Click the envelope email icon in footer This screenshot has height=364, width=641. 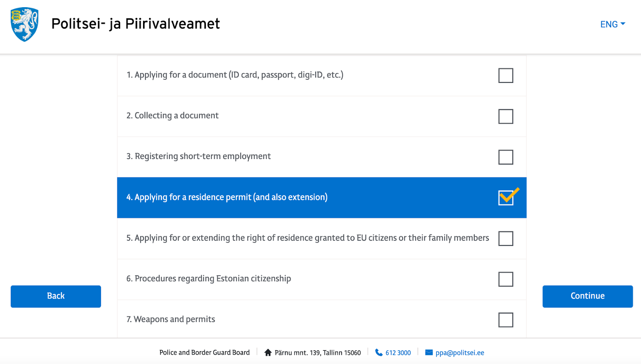(429, 352)
